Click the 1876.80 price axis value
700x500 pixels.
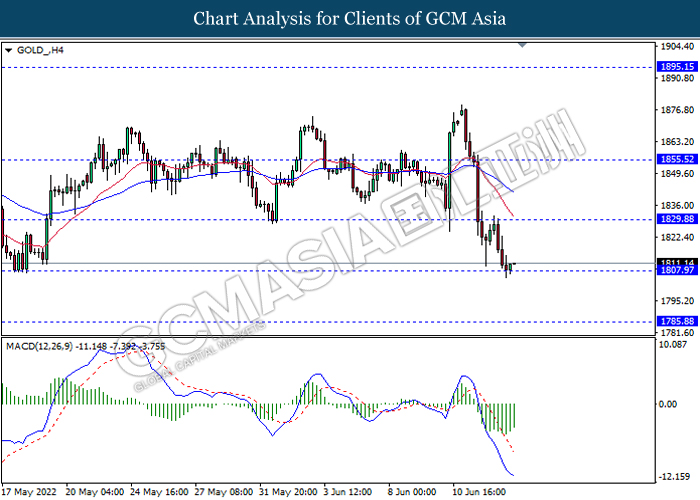(x=677, y=110)
